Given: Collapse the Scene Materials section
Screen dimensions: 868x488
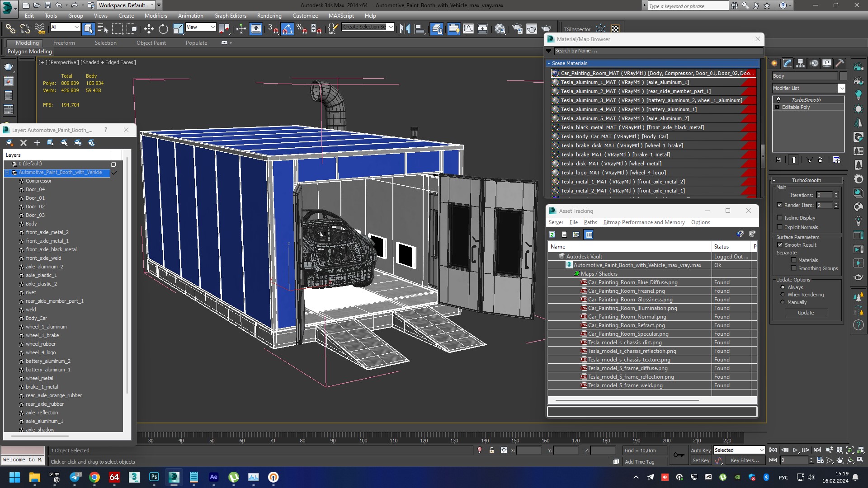Looking at the screenshot, I should 549,63.
